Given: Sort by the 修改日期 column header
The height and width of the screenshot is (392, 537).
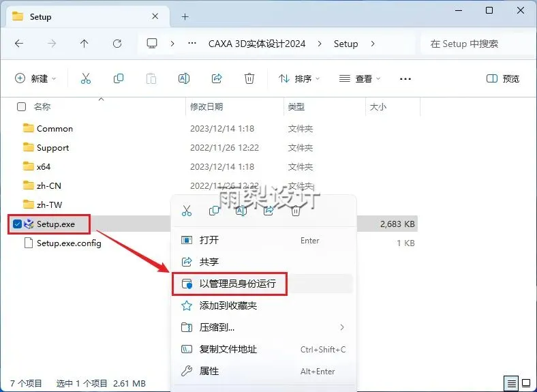Looking at the screenshot, I should (x=206, y=106).
